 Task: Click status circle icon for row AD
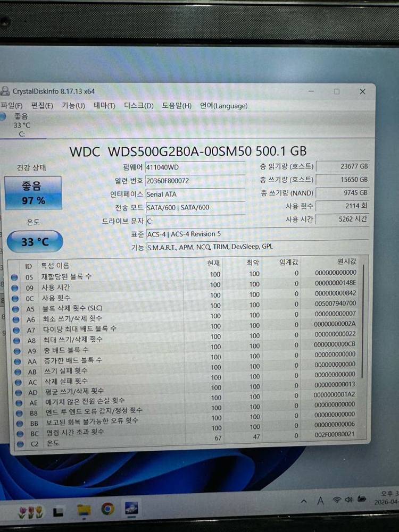[x=19, y=393]
